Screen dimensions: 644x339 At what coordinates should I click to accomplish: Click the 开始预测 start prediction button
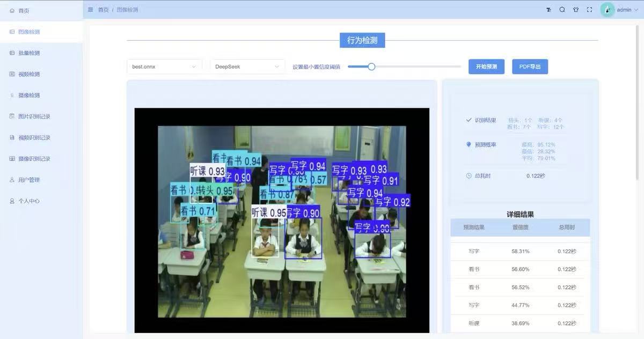tap(486, 67)
